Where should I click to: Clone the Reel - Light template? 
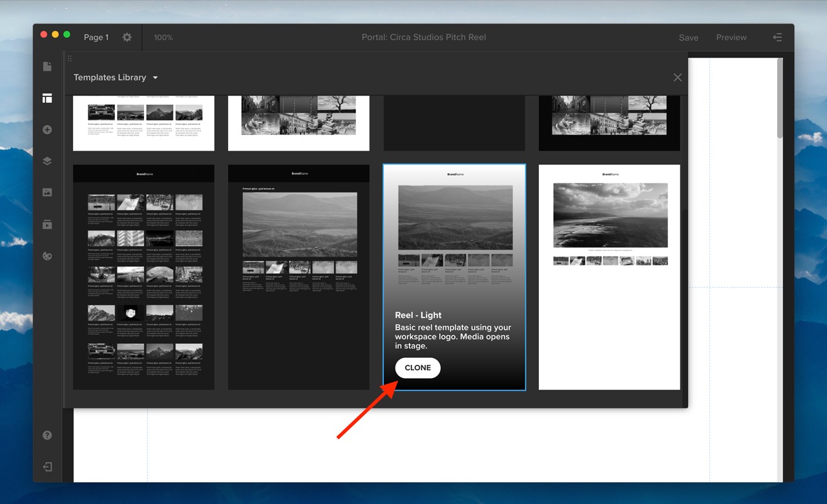pyautogui.click(x=417, y=368)
